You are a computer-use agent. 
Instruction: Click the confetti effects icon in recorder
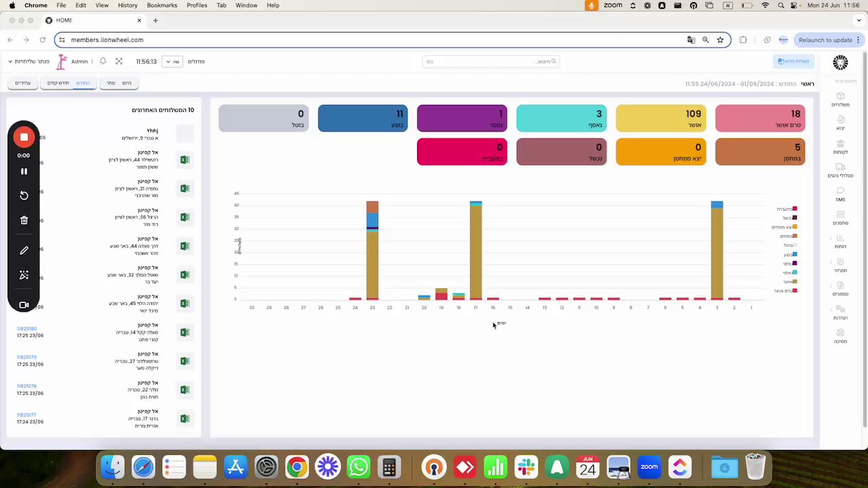click(24, 274)
